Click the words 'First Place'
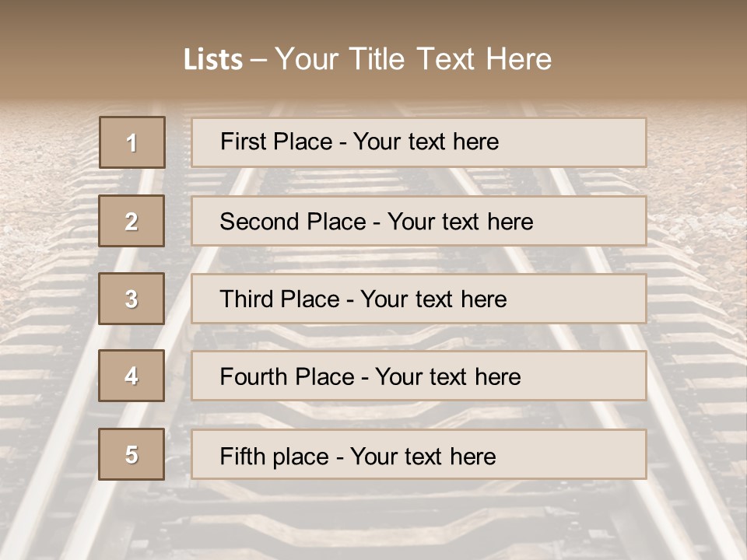This screenshot has width=747, height=560. click(276, 142)
